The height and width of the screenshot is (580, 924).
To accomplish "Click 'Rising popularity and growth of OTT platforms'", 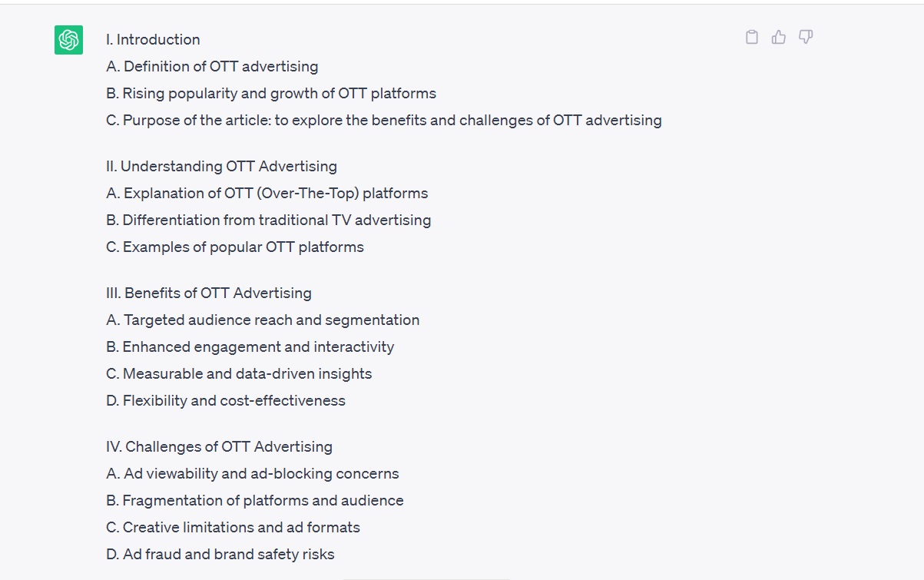I will [x=271, y=94].
